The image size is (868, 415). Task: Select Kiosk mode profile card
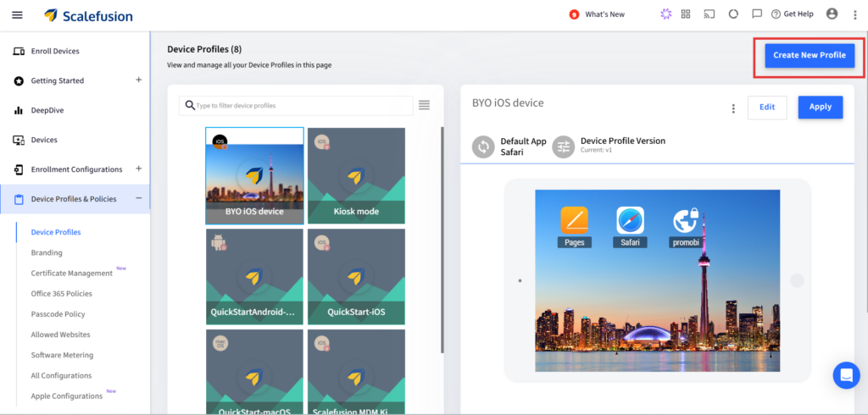357,175
